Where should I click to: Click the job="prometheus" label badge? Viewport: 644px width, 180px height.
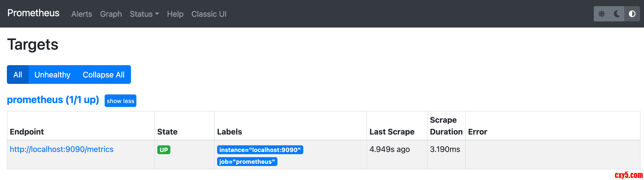click(x=247, y=162)
